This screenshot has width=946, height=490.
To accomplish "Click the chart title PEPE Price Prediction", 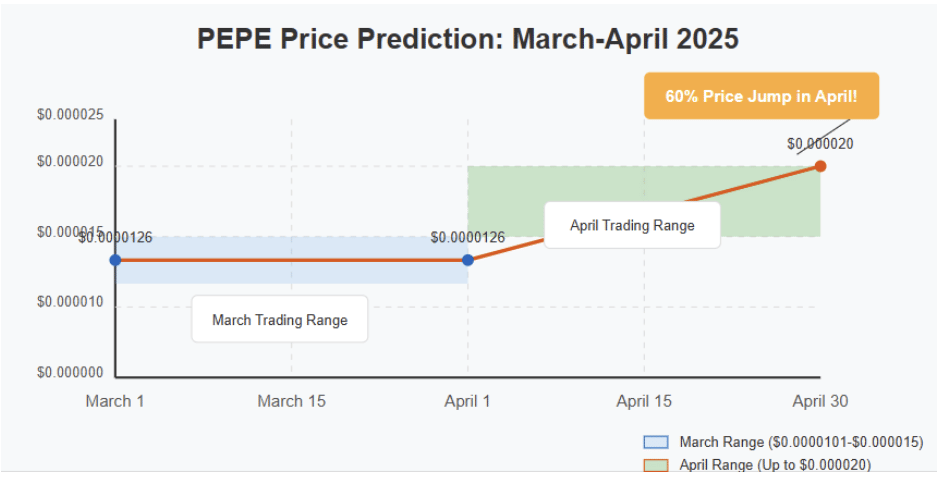I will click(468, 39).
